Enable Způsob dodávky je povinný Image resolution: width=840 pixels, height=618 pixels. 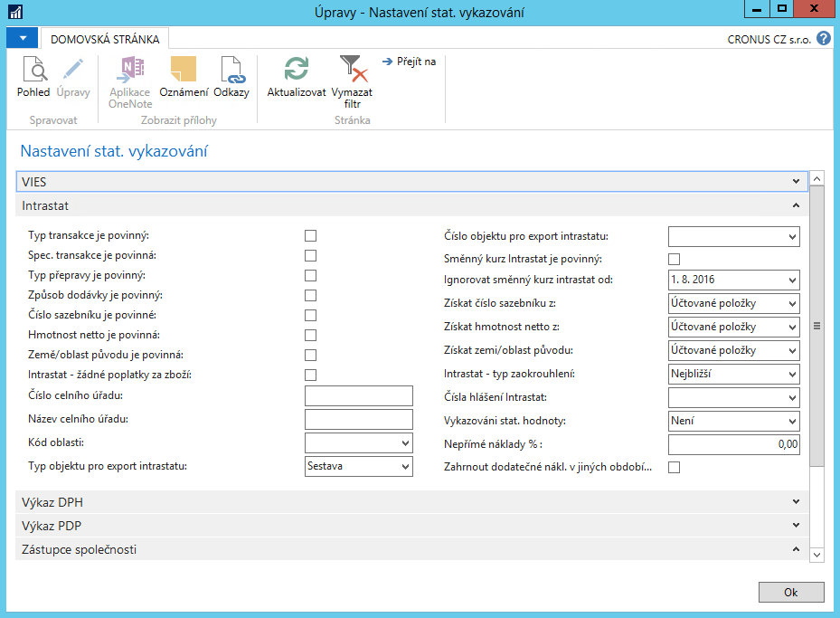(x=311, y=295)
